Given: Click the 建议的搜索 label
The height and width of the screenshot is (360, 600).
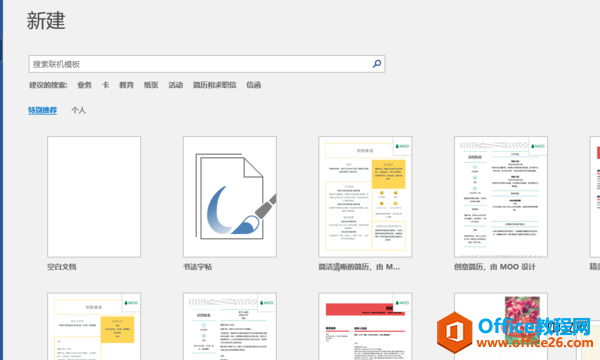Looking at the screenshot, I should coord(48,85).
